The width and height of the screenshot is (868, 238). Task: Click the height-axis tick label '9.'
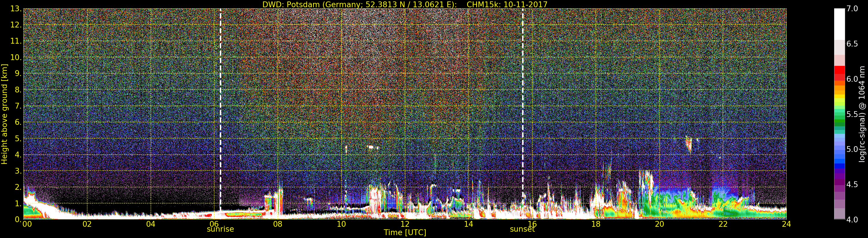[x=18, y=73]
